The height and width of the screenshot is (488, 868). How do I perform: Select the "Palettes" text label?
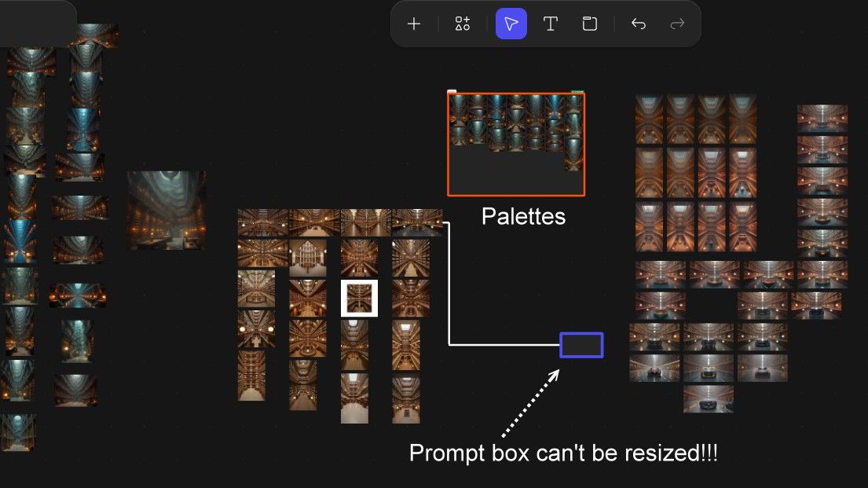(523, 216)
